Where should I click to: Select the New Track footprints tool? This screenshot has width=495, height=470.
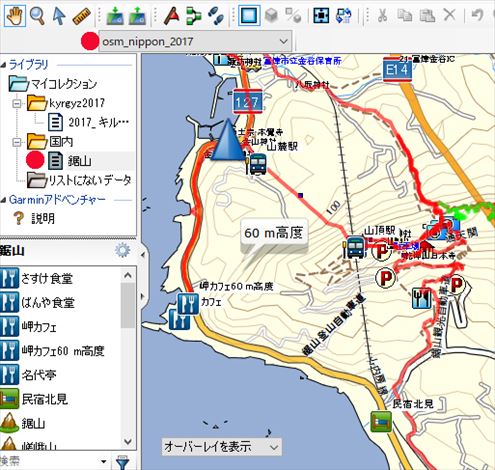pyautogui.click(x=215, y=16)
